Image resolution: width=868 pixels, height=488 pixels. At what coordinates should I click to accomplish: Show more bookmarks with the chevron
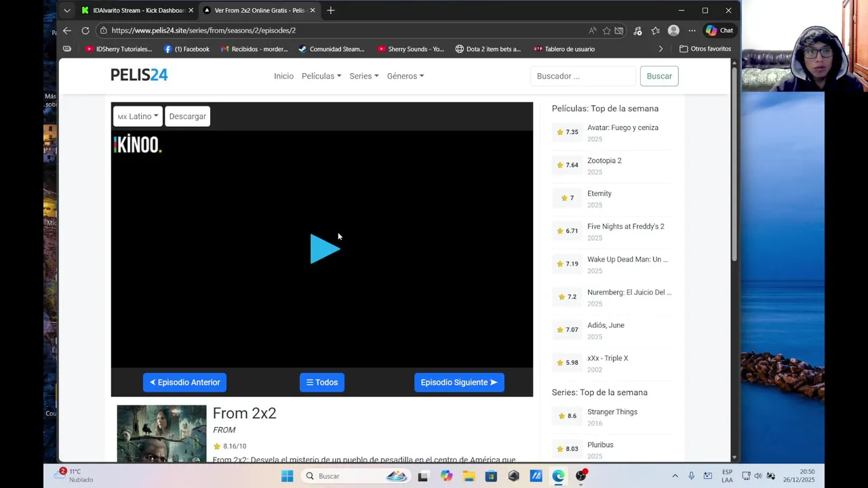pos(660,49)
